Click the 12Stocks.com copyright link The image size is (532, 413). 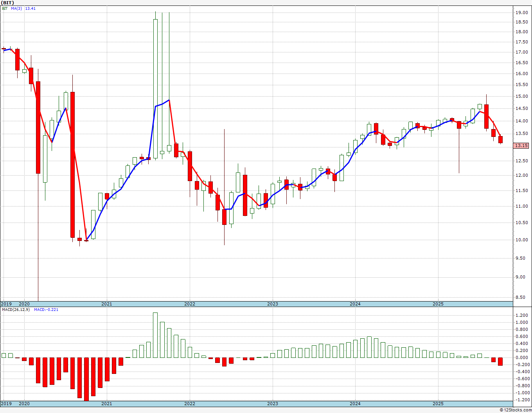pos(516,410)
